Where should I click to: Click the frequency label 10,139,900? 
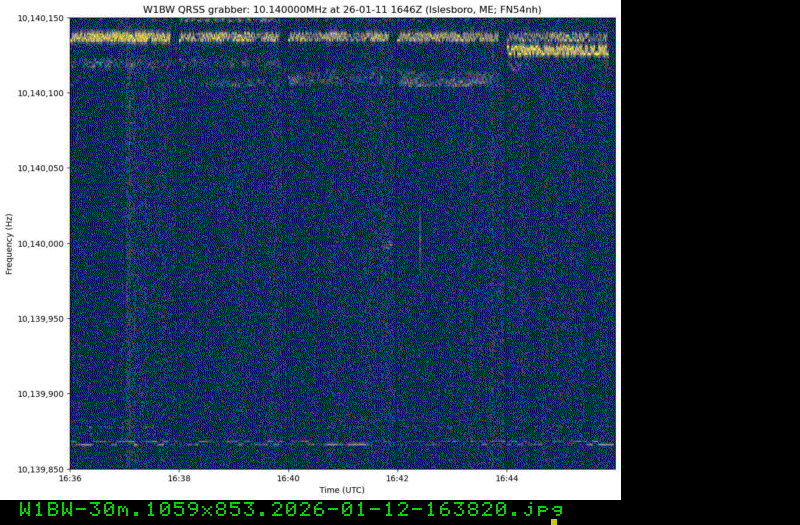(41, 394)
